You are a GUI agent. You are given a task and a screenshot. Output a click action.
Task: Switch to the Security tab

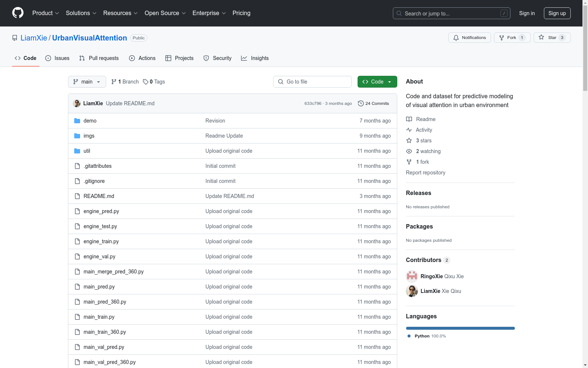(218, 58)
